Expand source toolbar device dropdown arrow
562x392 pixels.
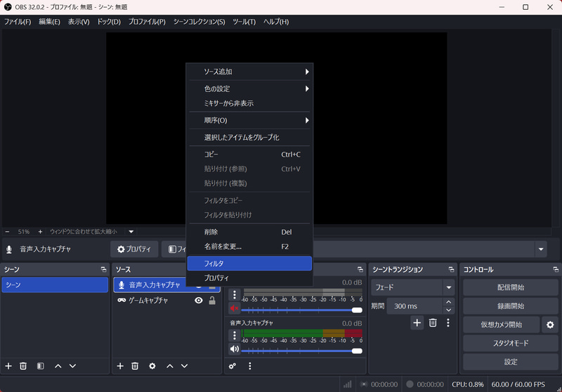[x=541, y=249]
